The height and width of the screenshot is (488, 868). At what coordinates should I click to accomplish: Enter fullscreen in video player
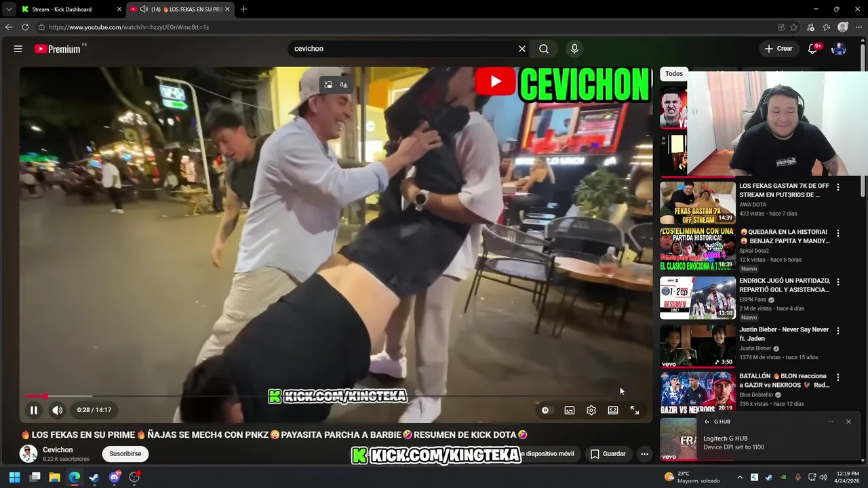pos(635,410)
